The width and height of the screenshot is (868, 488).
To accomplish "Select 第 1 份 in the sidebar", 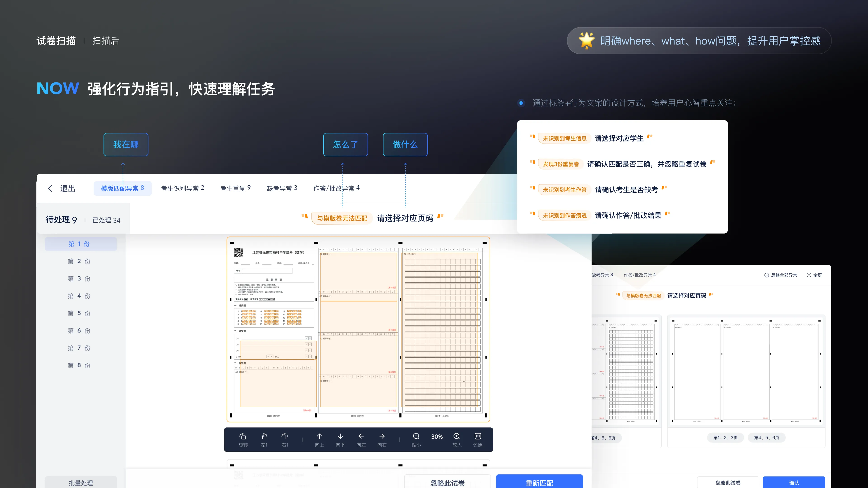I will (x=81, y=244).
